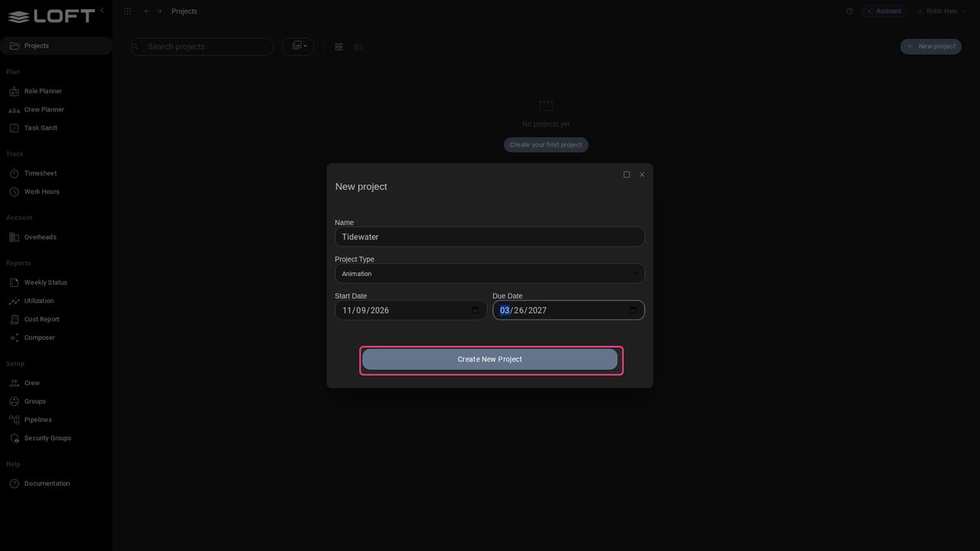The width and height of the screenshot is (980, 551).
Task: Switch to grid view
Action: pos(338,47)
